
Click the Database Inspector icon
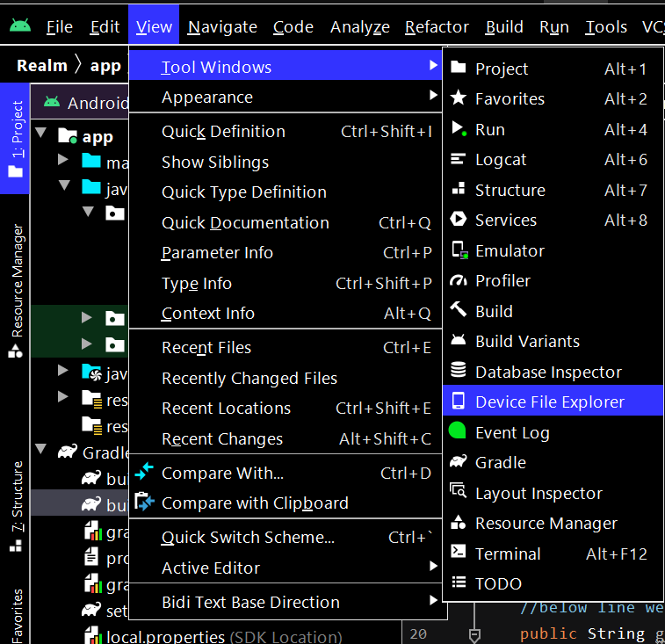coord(458,372)
